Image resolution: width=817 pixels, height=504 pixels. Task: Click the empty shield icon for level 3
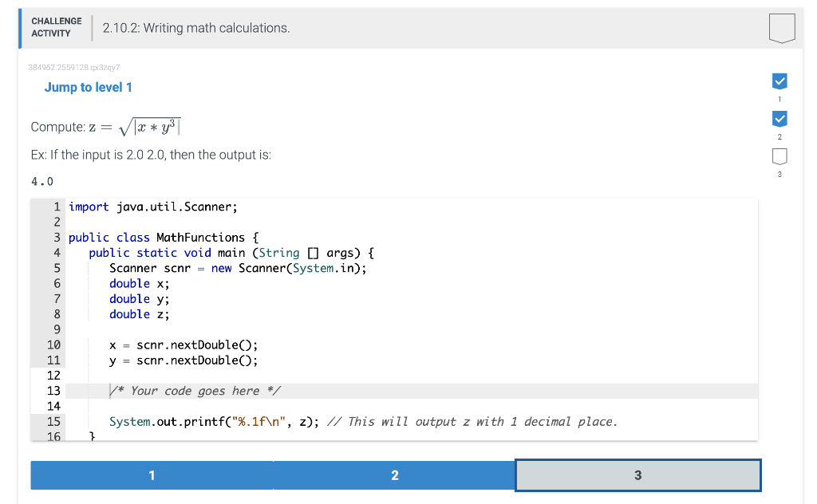pos(779,157)
